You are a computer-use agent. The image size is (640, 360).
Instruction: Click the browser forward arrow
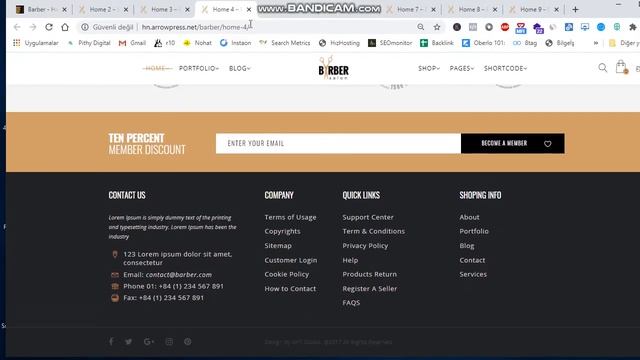coord(33,27)
